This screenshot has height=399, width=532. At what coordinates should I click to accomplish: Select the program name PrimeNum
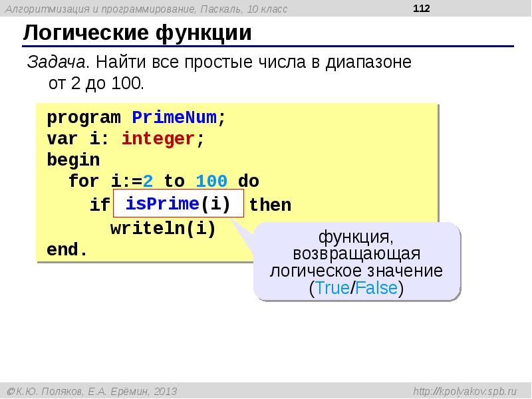tap(174, 118)
